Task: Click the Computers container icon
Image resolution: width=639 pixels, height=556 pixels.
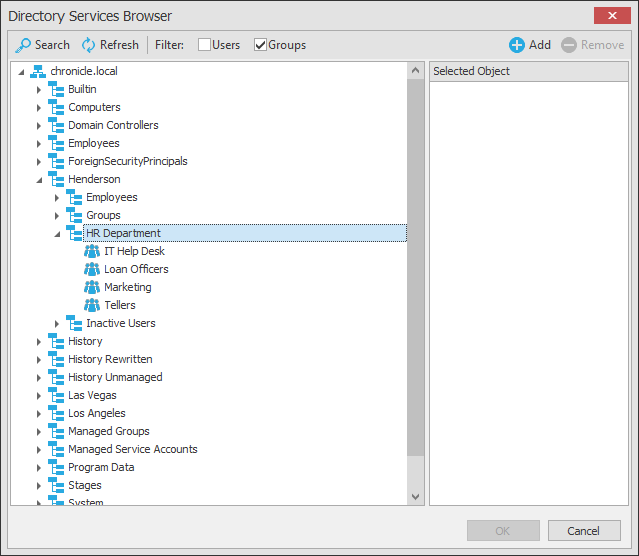Action: 56,107
